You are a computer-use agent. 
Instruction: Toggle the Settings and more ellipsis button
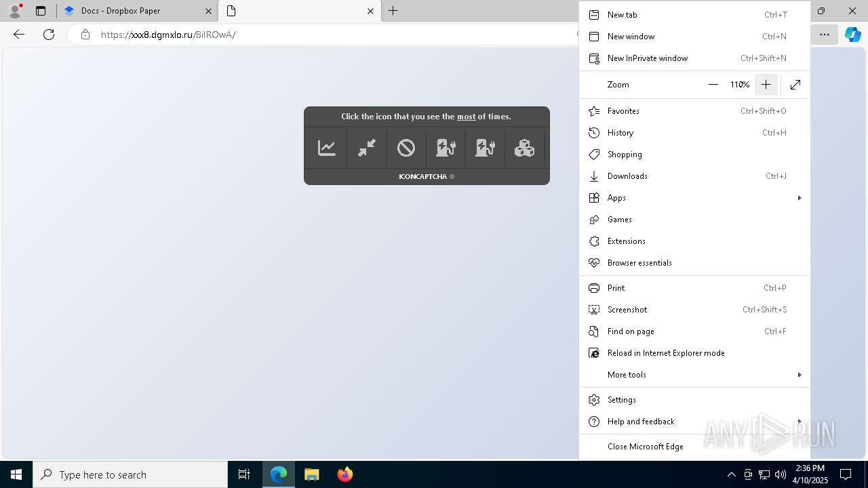point(825,35)
